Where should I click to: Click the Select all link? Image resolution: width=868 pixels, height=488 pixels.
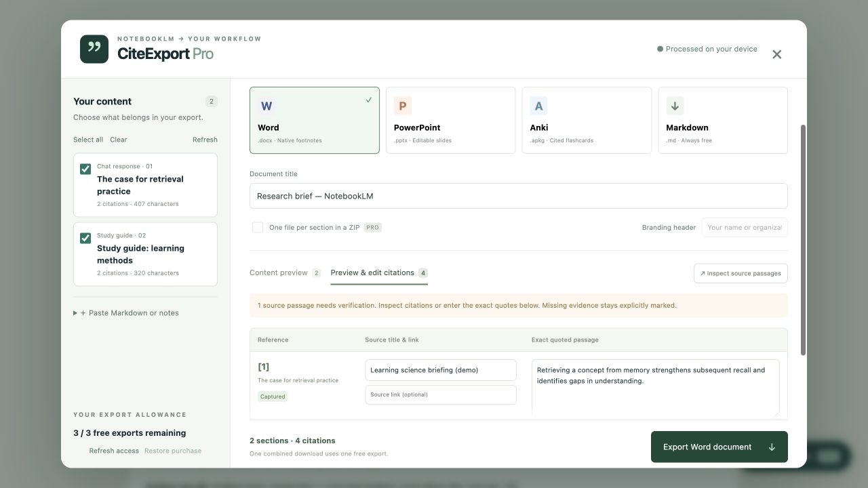click(x=88, y=140)
